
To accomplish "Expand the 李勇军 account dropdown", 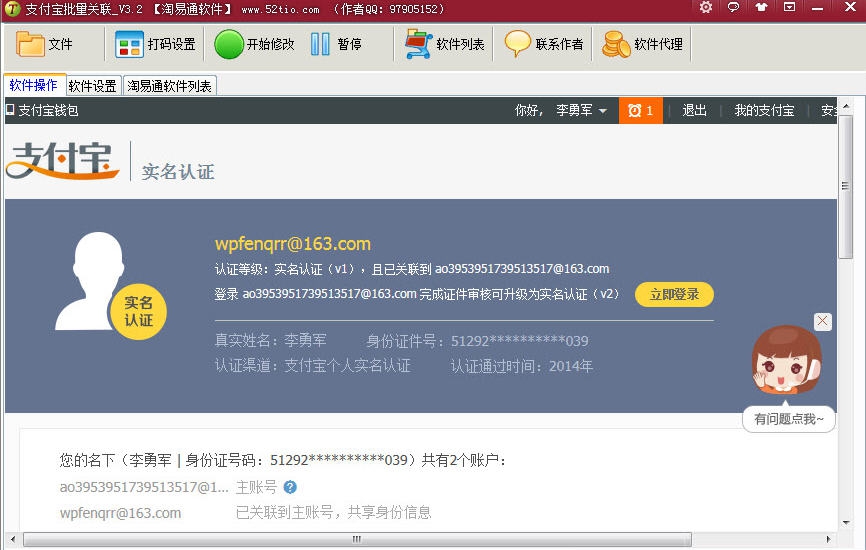I will click(582, 110).
